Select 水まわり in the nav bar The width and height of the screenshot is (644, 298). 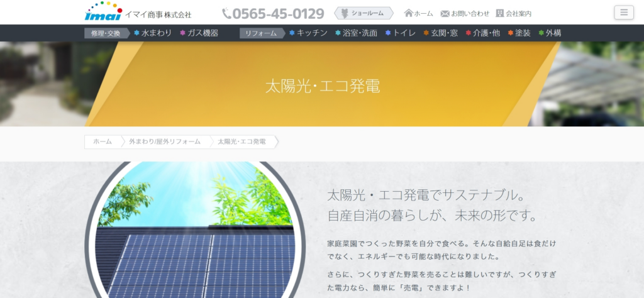[x=157, y=33]
